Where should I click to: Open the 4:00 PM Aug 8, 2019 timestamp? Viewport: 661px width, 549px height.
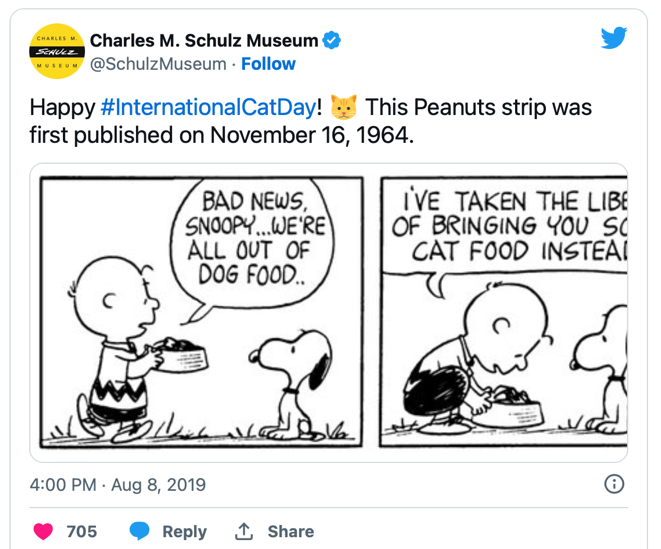[x=118, y=485]
